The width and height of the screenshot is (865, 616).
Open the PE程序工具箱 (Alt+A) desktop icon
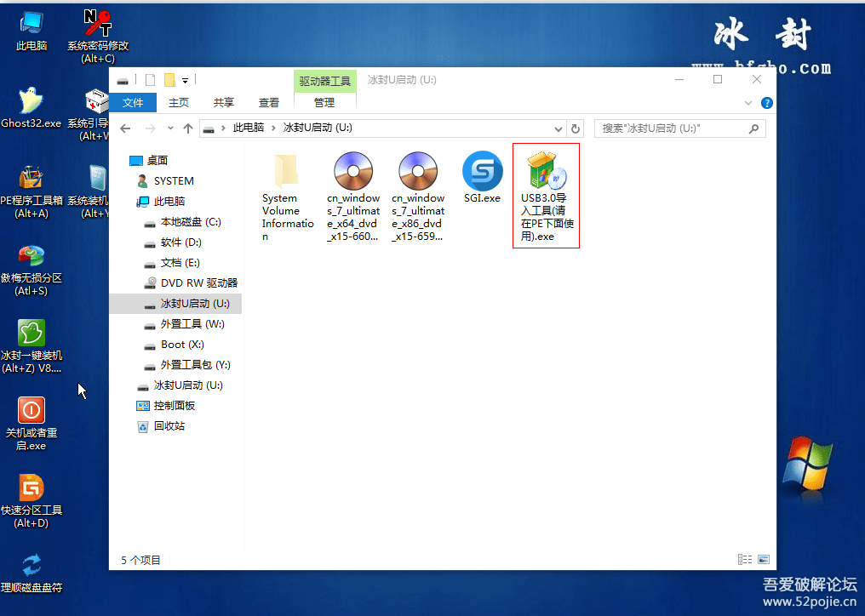32,191
